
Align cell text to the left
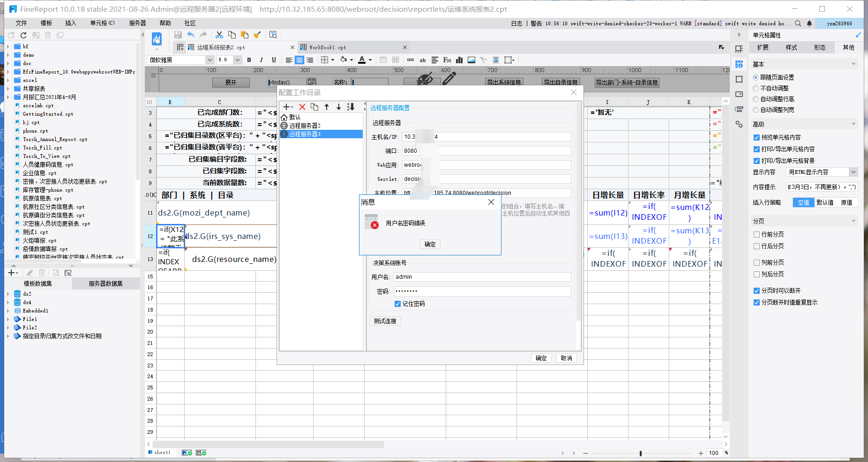289,60
